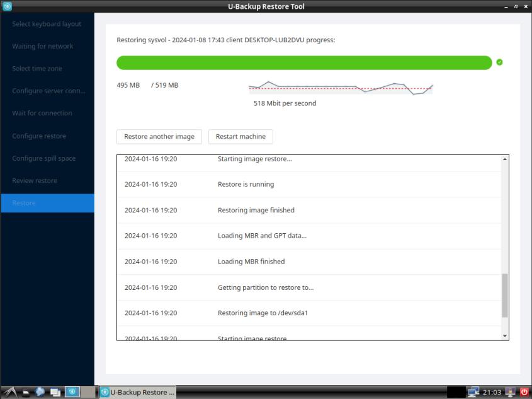Launch the web browser from the taskbar
Viewport: 532px width, 399px height.
pyautogui.click(x=39, y=391)
